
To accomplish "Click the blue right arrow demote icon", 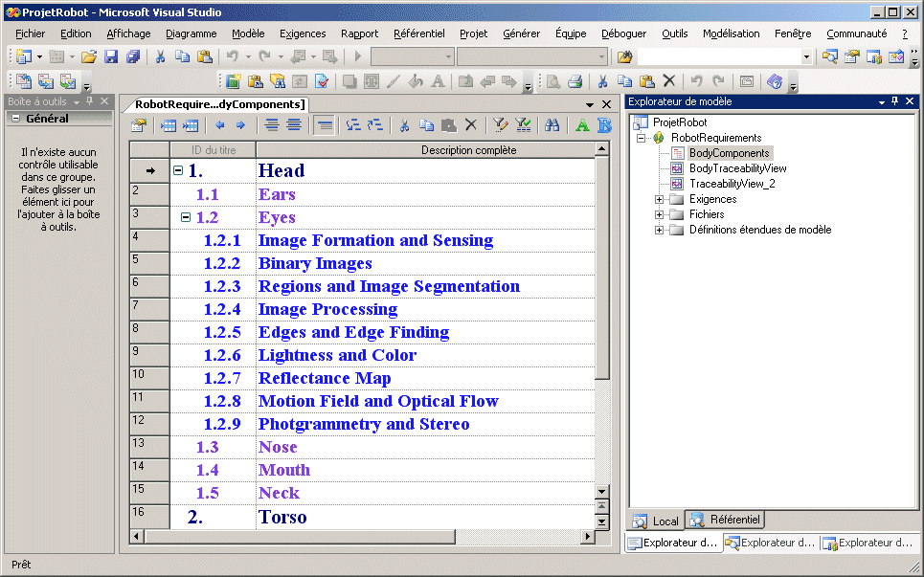I will 240,125.
